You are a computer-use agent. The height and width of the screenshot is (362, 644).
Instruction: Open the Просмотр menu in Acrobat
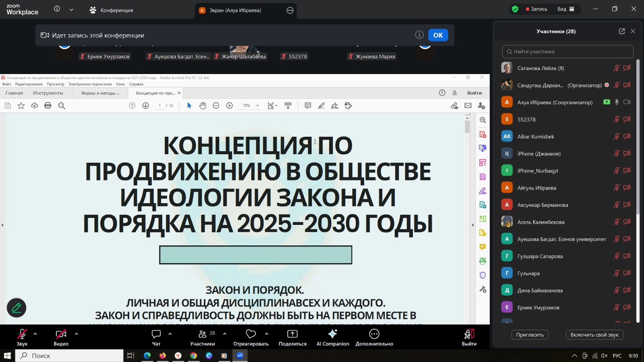(56, 84)
